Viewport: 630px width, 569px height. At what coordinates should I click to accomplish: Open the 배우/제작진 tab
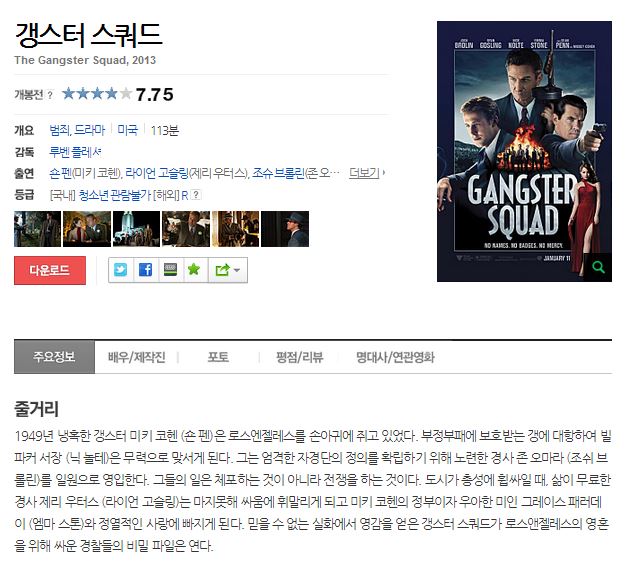(x=137, y=357)
